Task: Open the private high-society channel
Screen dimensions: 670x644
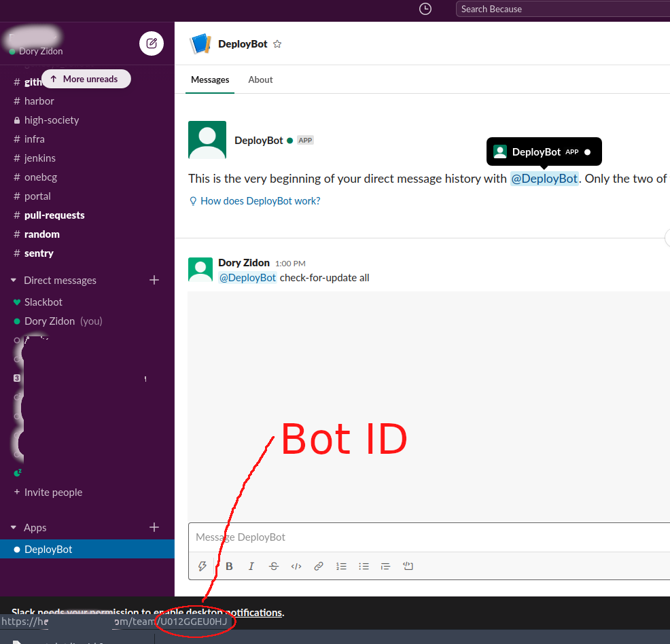Action: [x=87, y=120]
